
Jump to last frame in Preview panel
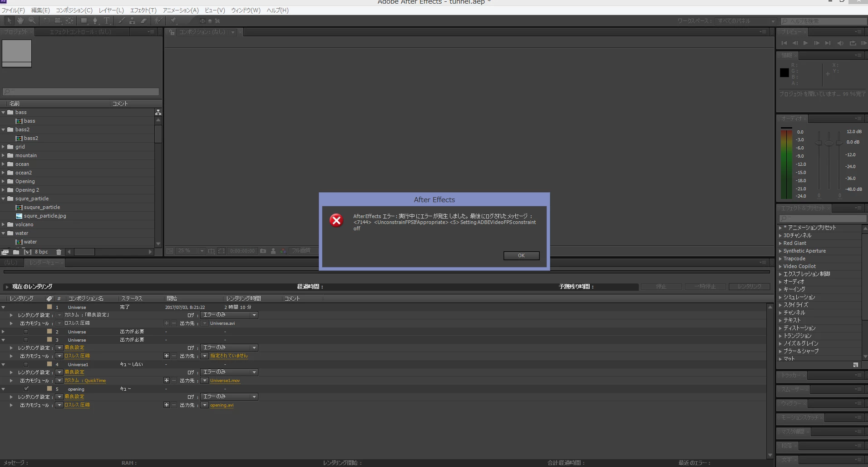click(x=828, y=43)
